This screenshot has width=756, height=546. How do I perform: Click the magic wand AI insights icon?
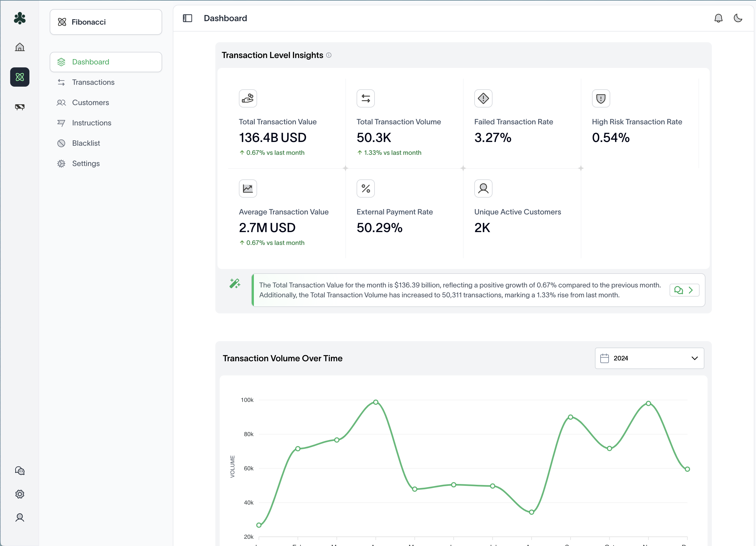pos(235,283)
